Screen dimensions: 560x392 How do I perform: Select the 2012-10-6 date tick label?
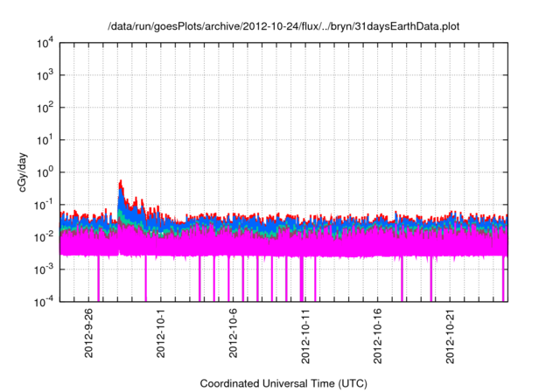pyautogui.click(x=233, y=332)
